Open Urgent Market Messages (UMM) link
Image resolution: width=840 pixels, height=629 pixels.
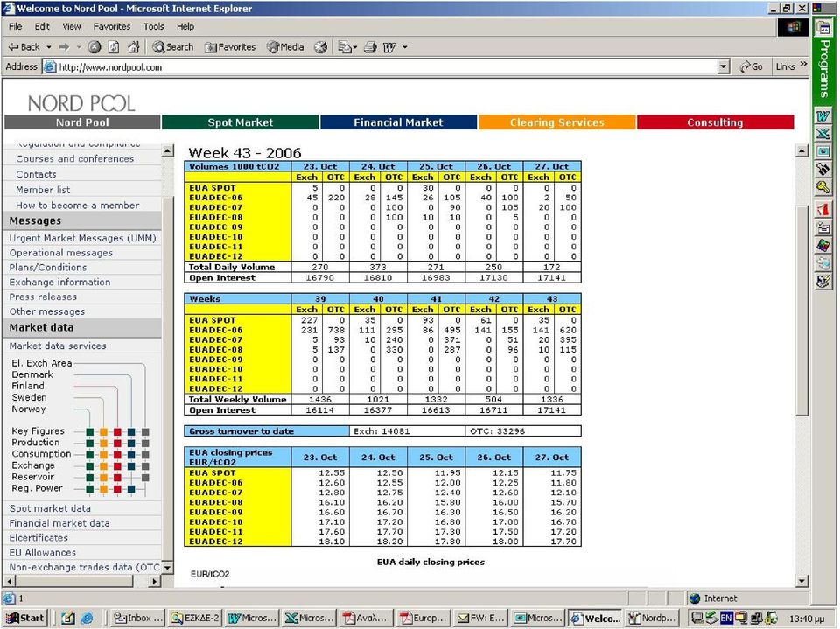(82, 238)
